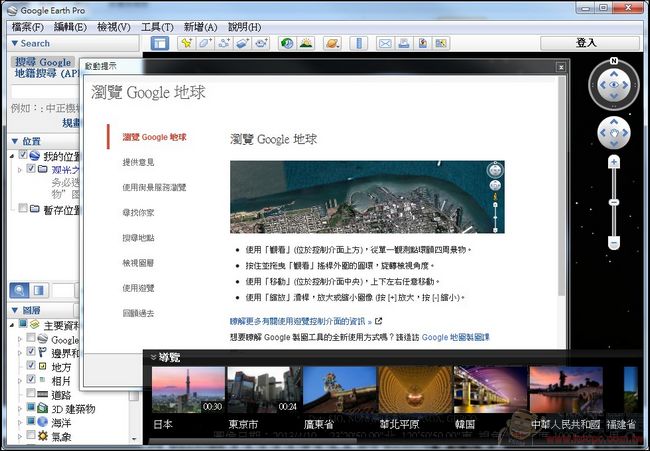Open the 編輯(E) menu

click(x=70, y=27)
